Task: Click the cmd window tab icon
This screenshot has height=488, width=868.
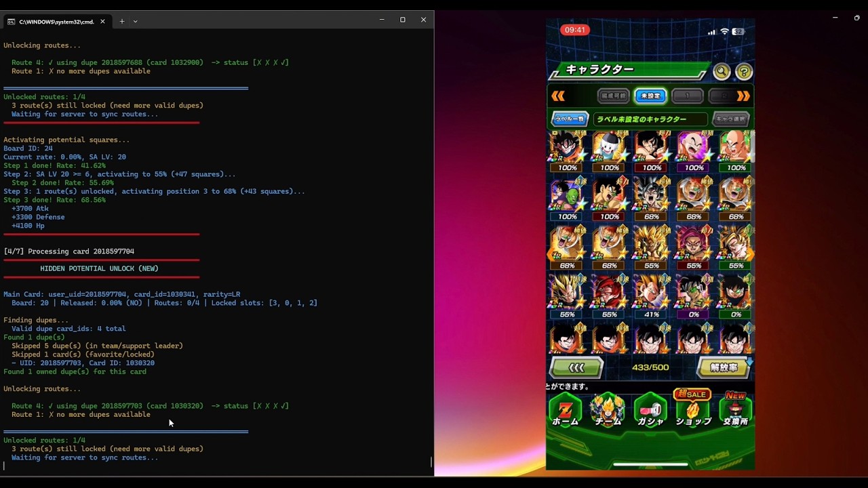Action: coord(11,21)
